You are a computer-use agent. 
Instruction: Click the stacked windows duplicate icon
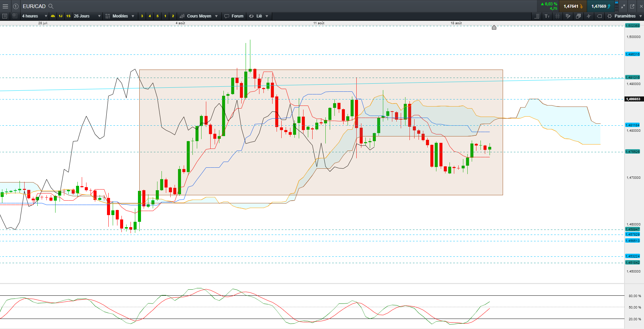[x=578, y=16]
